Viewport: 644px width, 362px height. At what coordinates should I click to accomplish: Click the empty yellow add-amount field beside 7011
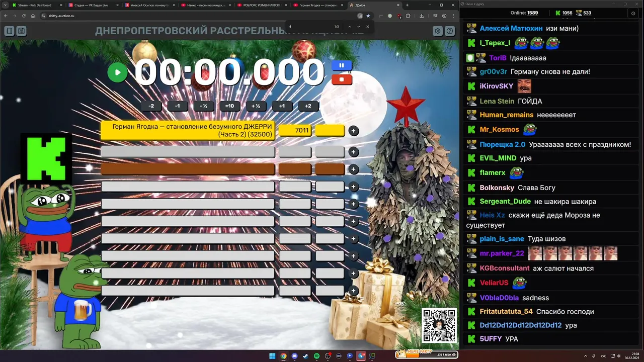330,130
